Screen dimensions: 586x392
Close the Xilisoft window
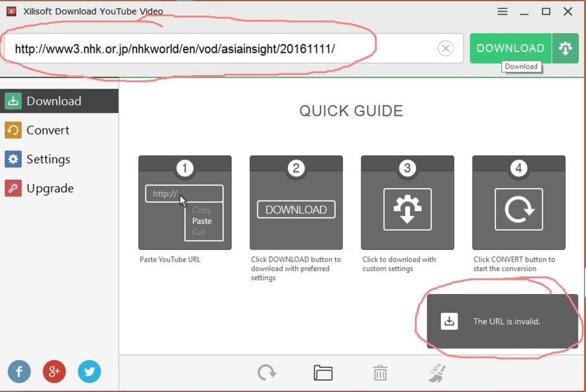(568, 12)
